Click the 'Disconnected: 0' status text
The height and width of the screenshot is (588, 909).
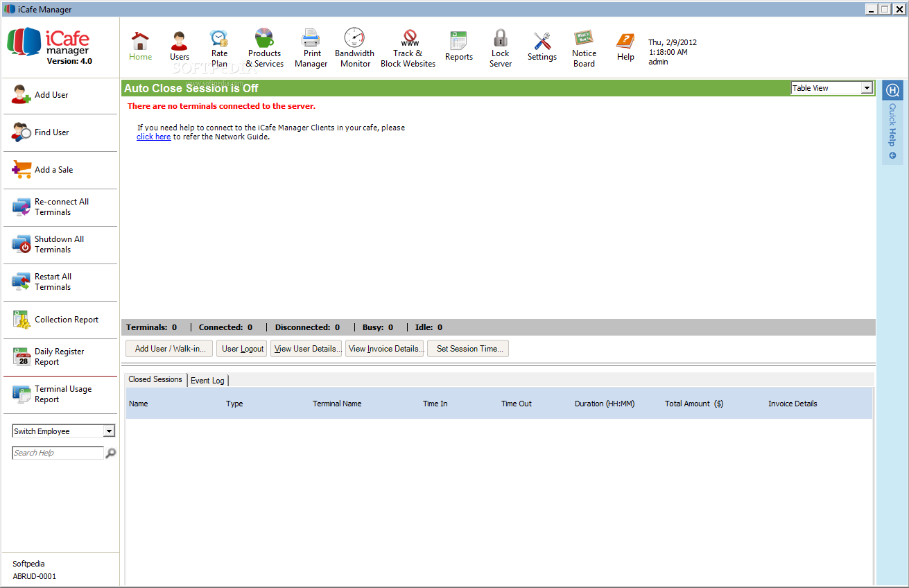click(307, 327)
